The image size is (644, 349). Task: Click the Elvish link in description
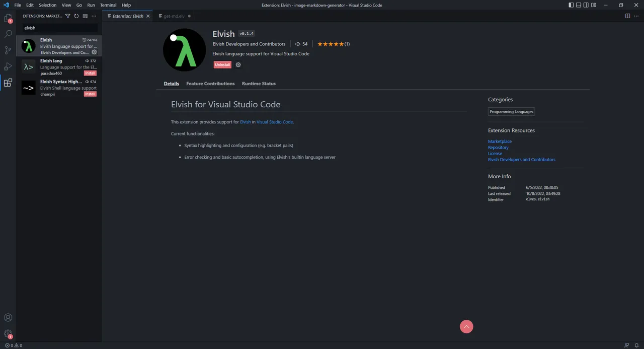coord(245,122)
